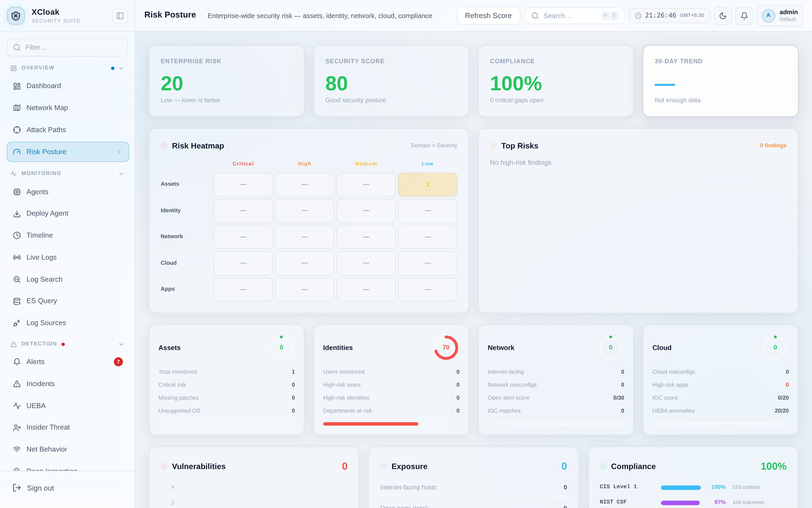The width and height of the screenshot is (812, 508).
Task: Click the 30-Day Trend card
Action: click(x=720, y=81)
